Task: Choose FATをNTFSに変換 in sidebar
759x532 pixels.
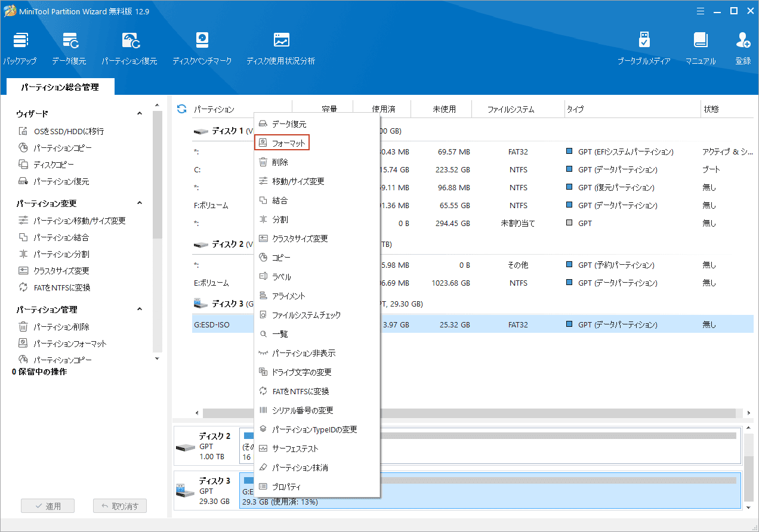Action: (55, 287)
